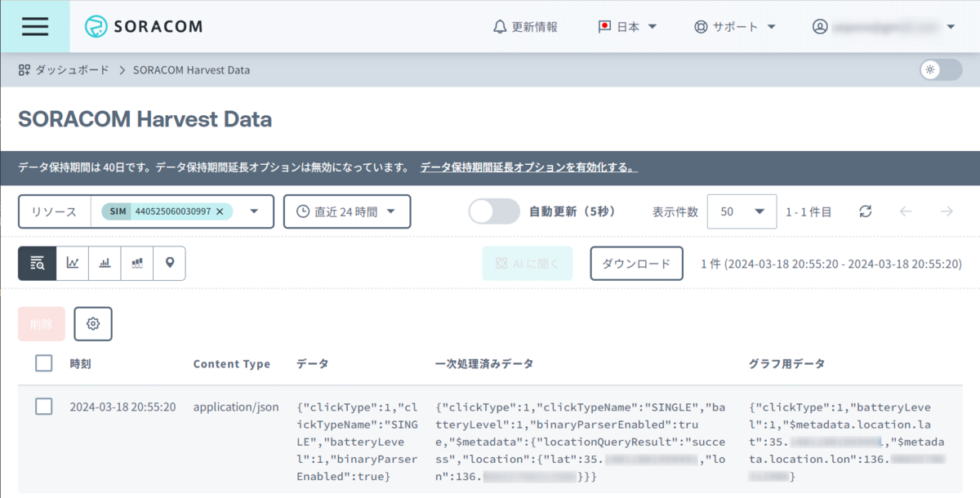Screen dimensions: 980x498
Task: Toggle 自動更新（5秒）switch
Action: point(494,211)
